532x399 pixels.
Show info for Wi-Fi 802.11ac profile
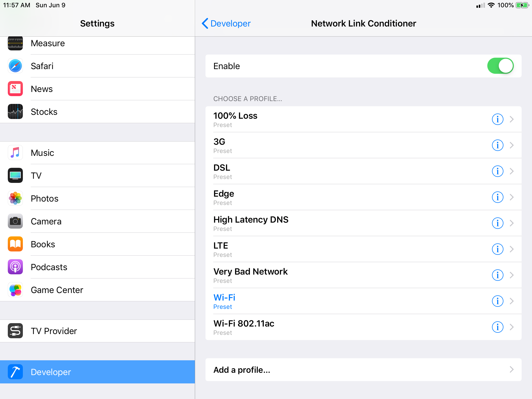point(497,327)
